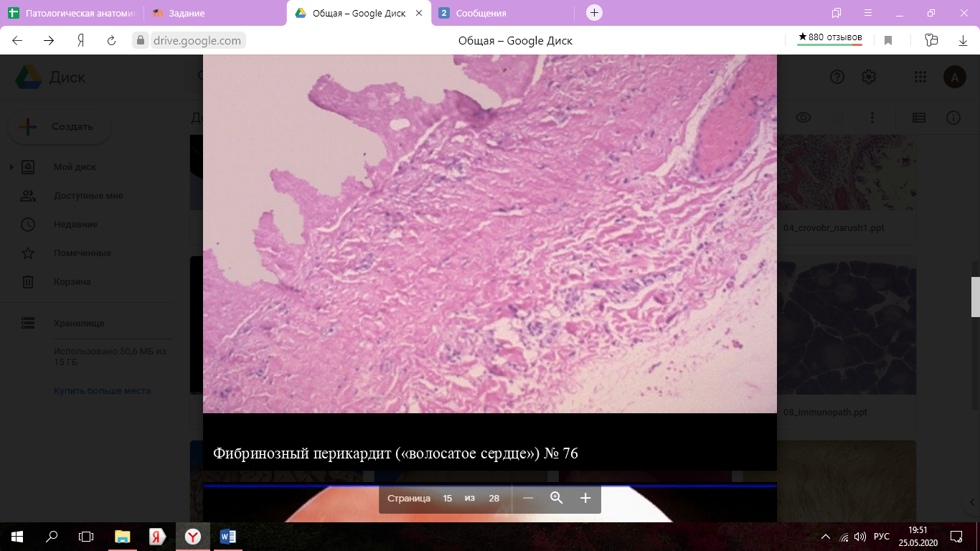
Task: Expand the hidden system tray icons
Action: pyautogui.click(x=825, y=536)
